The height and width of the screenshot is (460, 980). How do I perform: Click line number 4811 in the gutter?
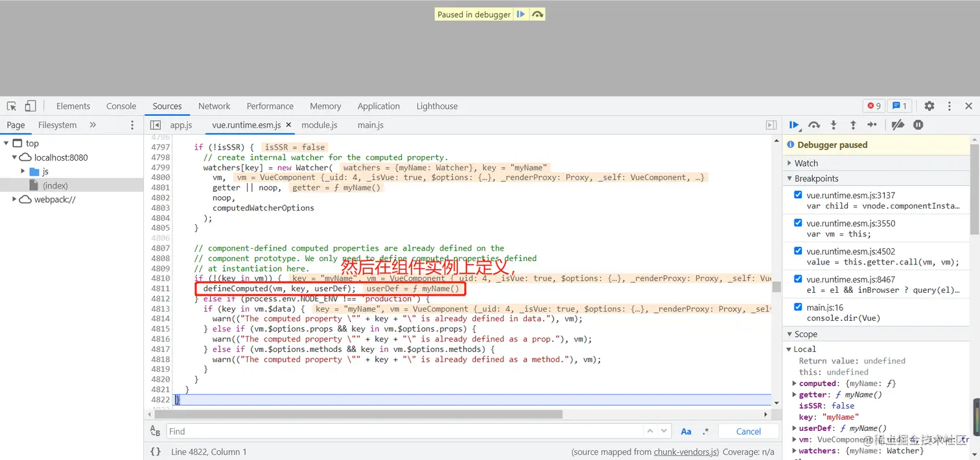pos(160,288)
